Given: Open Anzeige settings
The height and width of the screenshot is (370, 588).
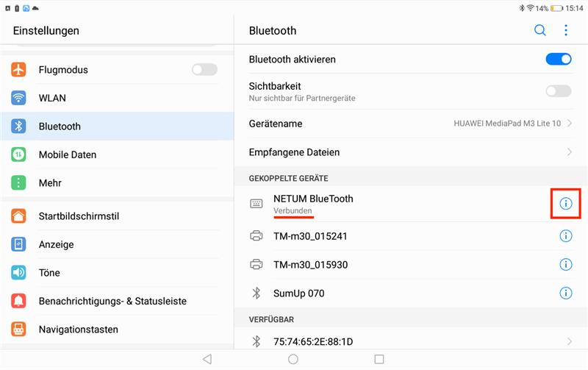Looking at the screenshot, I should 117,244.
